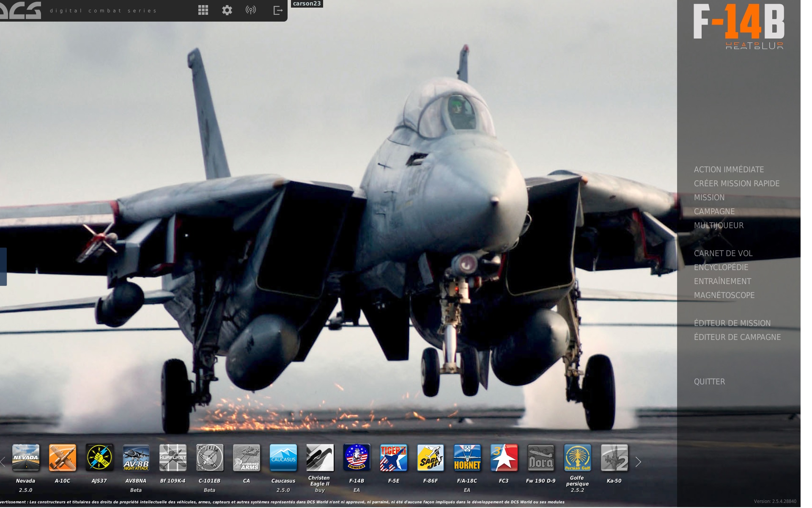This screenshot has width=812, height=508.
Task: Open the settings gear in top bar
Action: point(227,10)
